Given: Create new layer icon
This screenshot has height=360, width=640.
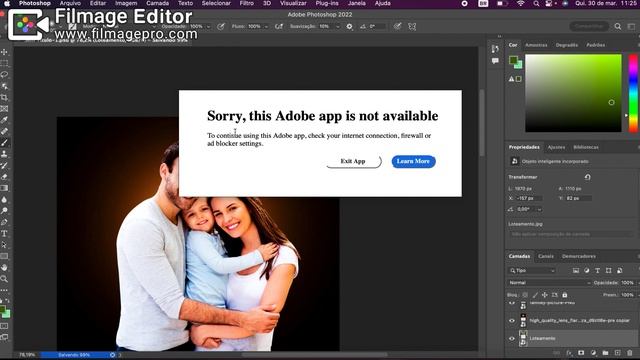Looking at the screenshot, I should click(x=618, y=353).
